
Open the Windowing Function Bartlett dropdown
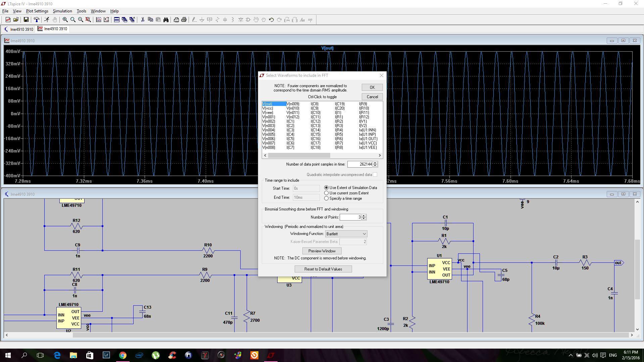[x=346, y=234]
